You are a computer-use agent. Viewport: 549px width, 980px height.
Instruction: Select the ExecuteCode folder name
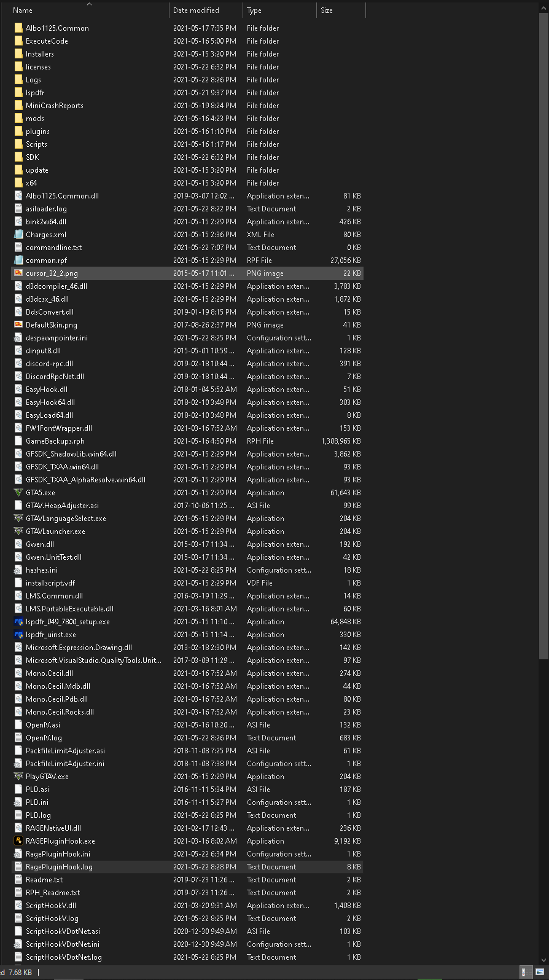[47, 41]
